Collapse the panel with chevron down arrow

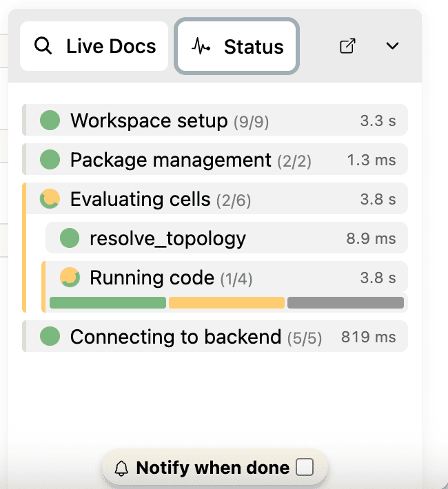(392, 46)
